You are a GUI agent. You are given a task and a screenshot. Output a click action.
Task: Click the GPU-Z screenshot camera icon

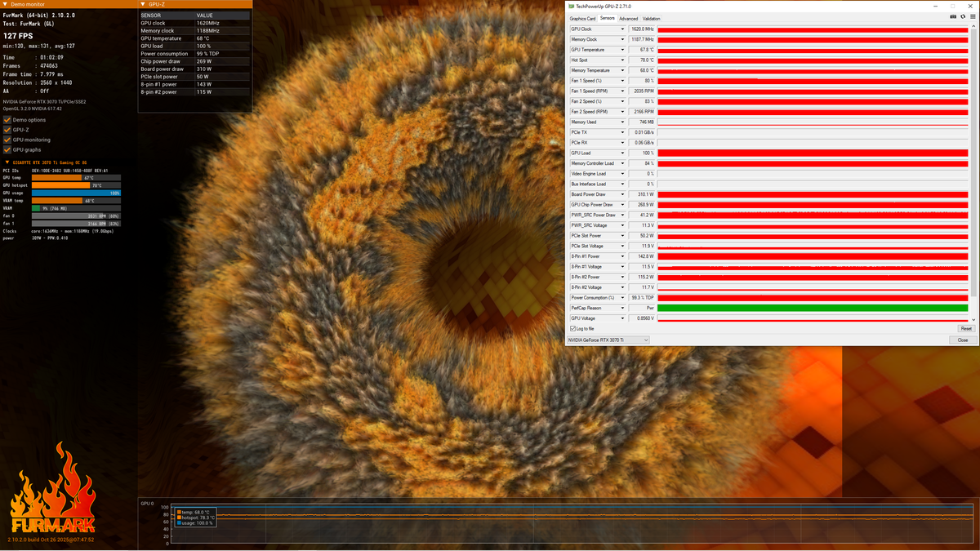(951, 16)
